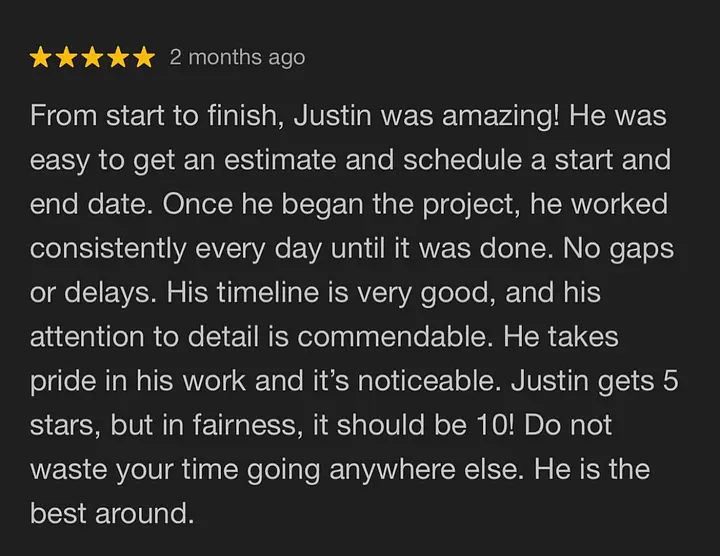Click the second yellow rating star
Screen dimensions: 720x556
pos(67,57)
